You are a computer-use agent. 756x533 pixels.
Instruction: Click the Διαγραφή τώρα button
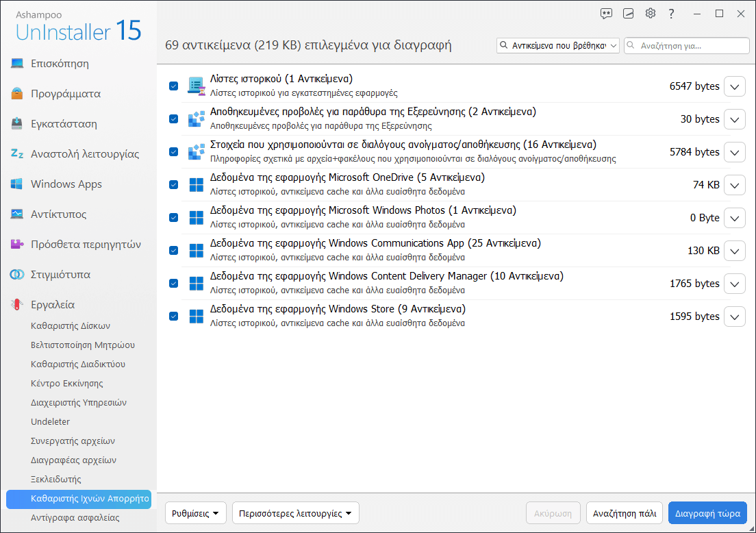707,513
